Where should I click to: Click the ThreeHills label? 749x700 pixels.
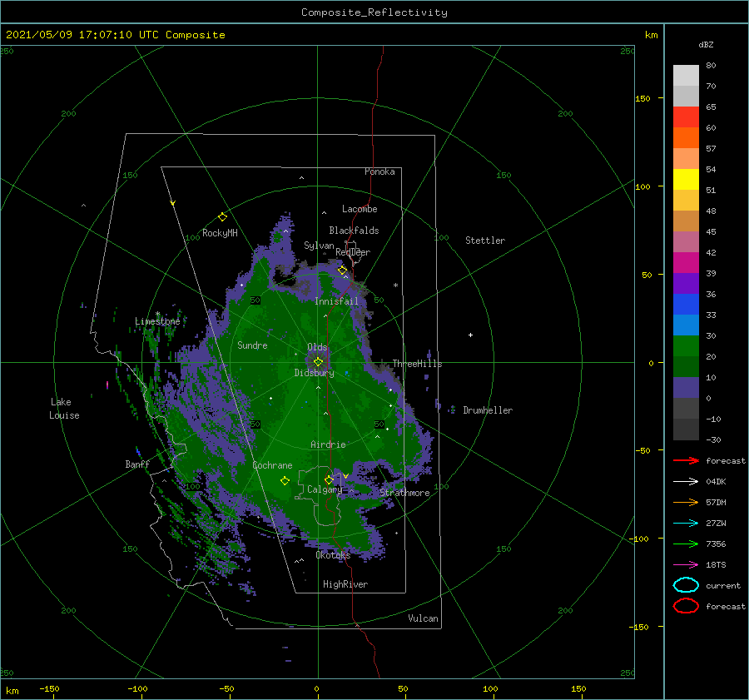(x=417, y=364)
